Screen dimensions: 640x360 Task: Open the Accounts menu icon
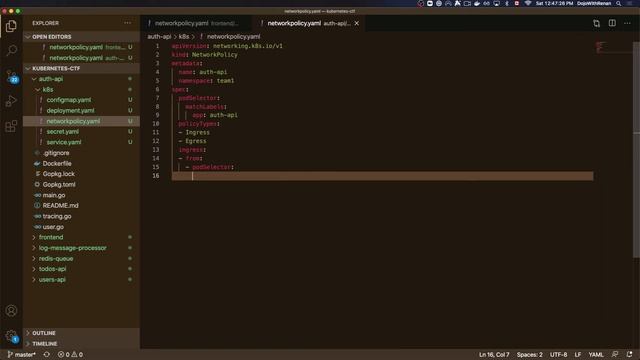[x=11, y=311]
